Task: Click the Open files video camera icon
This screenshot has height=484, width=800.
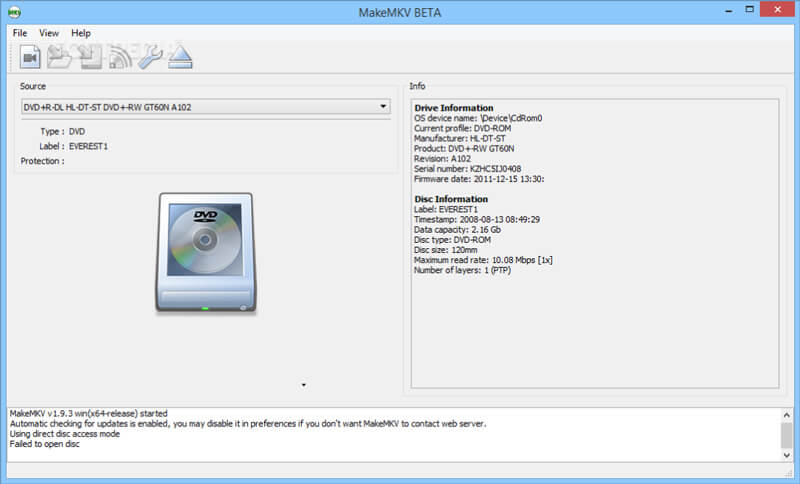Action: click(x=29, y=57)
